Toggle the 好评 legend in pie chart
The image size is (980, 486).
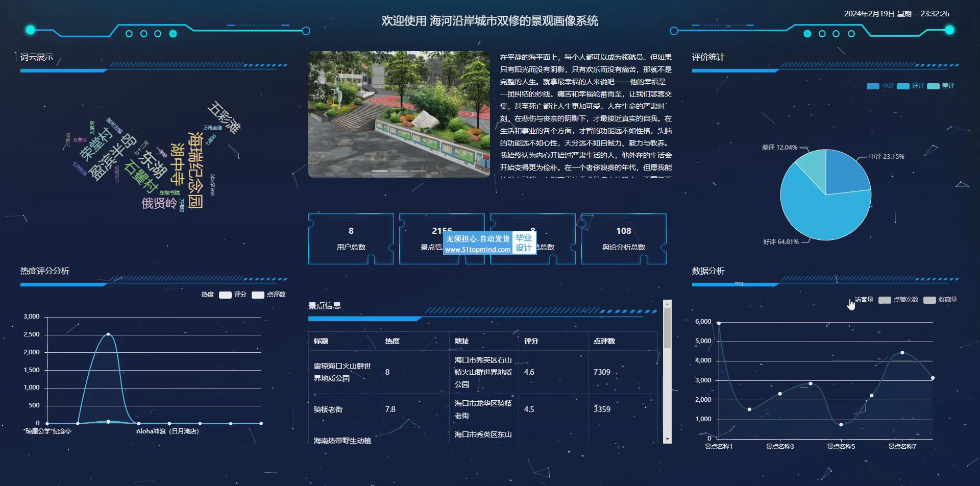[x=911, y=86]
